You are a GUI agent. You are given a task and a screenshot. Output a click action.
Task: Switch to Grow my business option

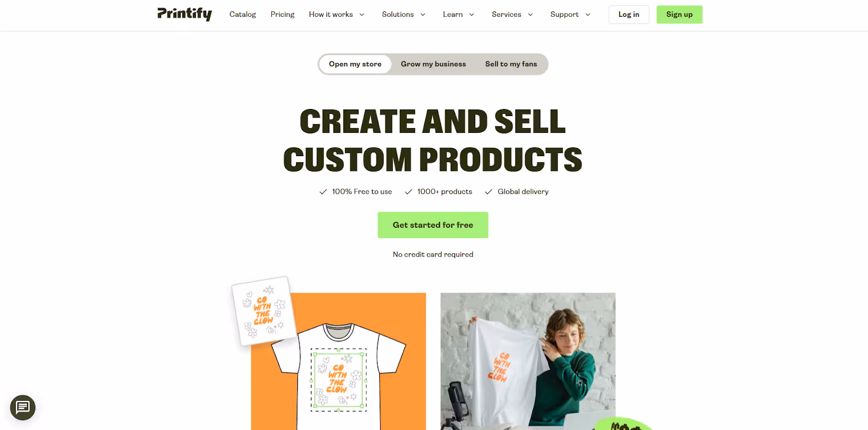point(433,64)
